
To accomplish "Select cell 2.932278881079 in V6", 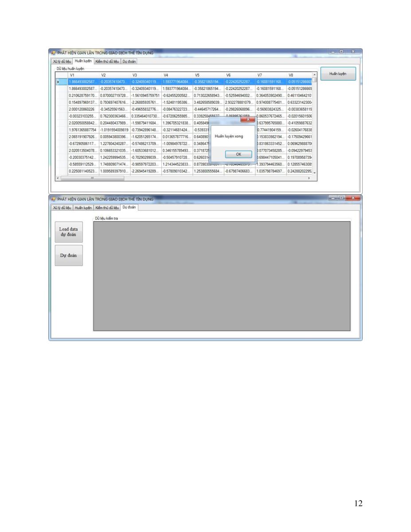I will pyautogui.click(x=239, y=102).
